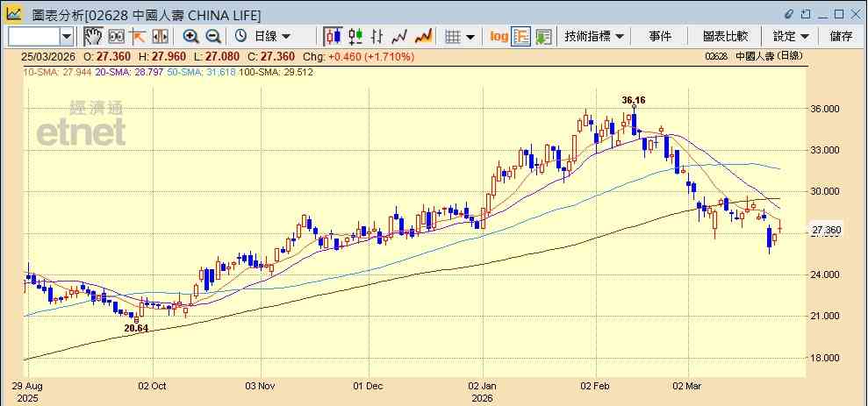Select the hand pan tool
Image resolution: width=868 pixels, height=406 pixels.
93,37
